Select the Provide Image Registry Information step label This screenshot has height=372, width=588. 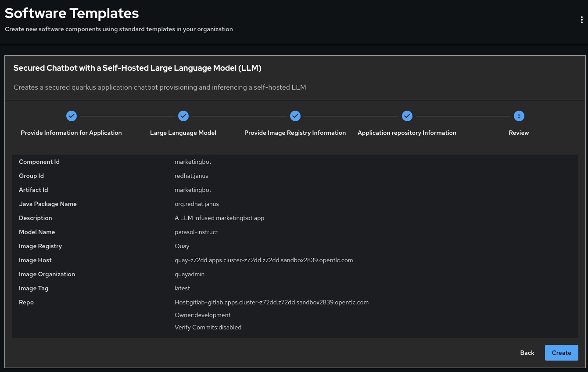coord(295,133)
